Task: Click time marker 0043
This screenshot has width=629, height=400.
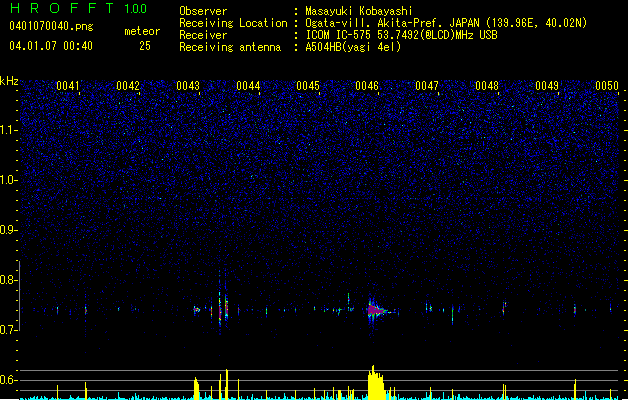Action: [x=188, y=86]
